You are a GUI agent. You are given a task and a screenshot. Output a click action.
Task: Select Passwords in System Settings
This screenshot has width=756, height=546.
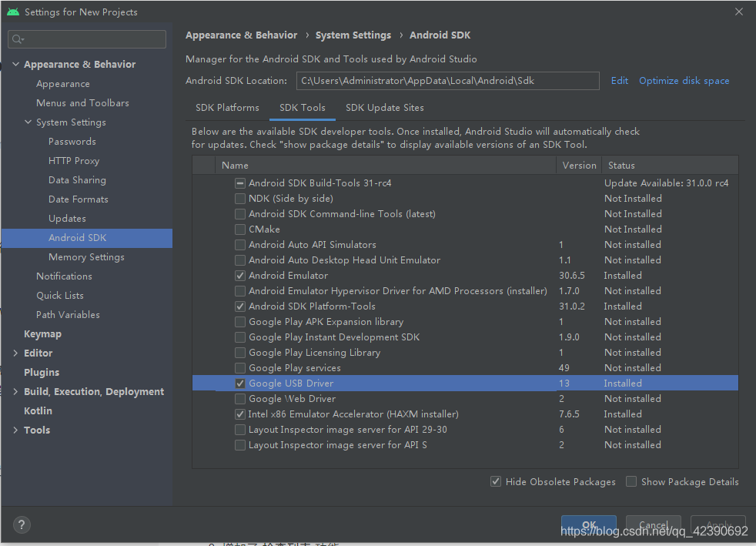tap(72, 142)
